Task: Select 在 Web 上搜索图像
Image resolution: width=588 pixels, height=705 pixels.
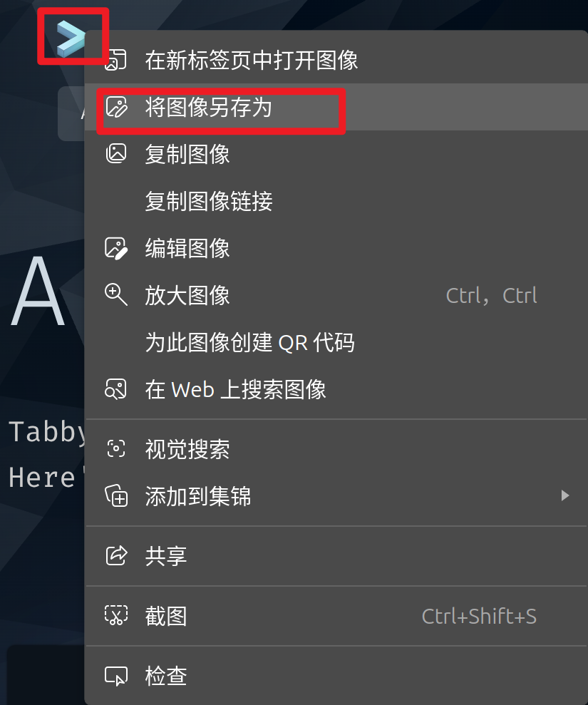Action: click(336, 389)
